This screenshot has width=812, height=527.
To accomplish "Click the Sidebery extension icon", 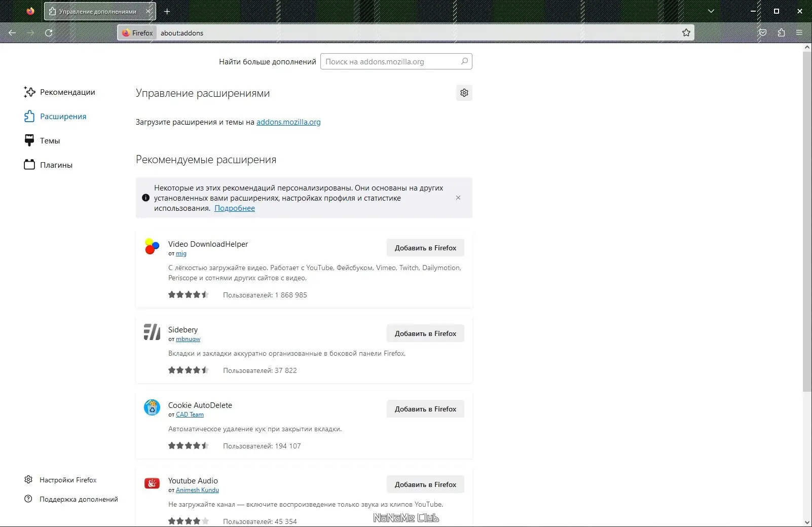I will pyautogui.click(x=152, y=332).
